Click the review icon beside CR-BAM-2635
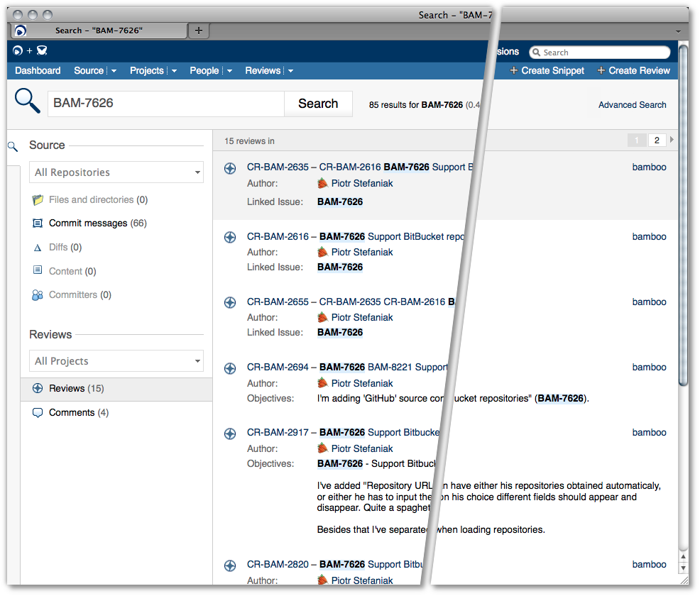 [230, 168]
